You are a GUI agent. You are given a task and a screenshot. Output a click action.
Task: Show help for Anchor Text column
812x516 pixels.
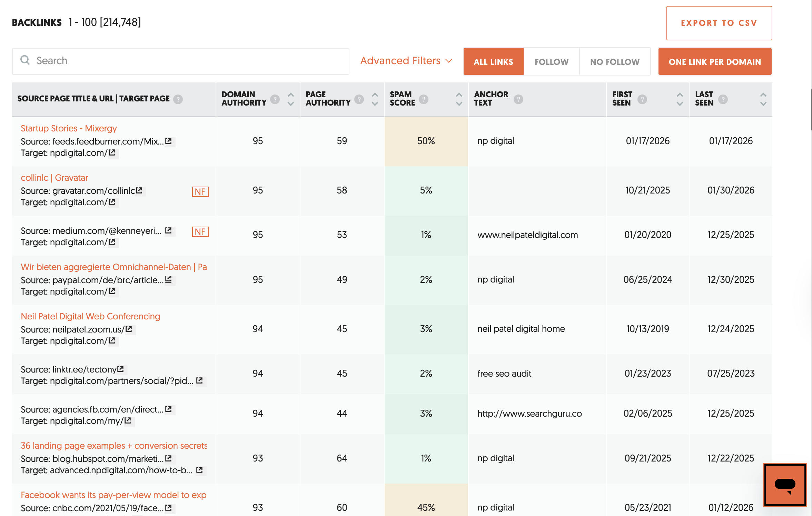518,99
